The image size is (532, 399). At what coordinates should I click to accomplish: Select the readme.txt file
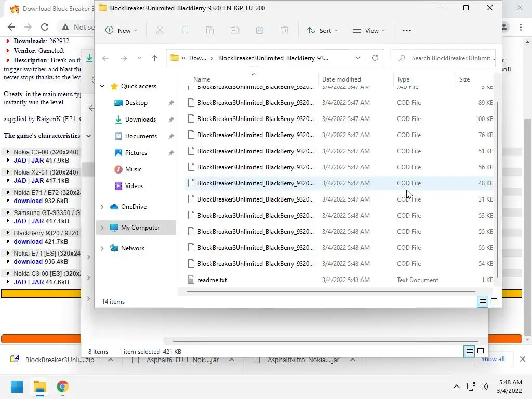pos(340,280)
